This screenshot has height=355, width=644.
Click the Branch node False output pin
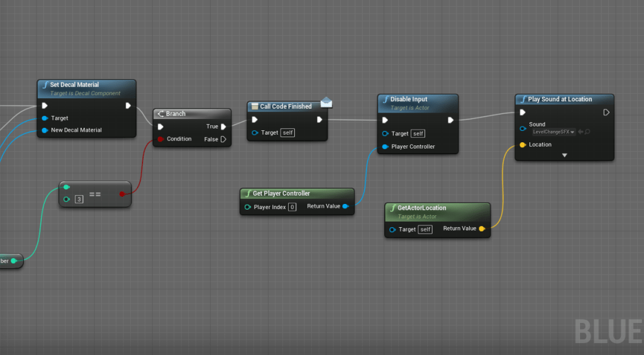point(223,139)
